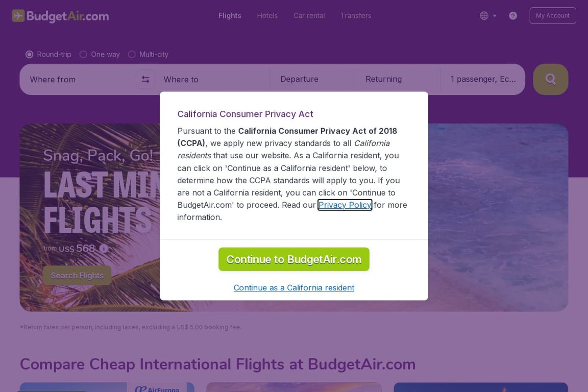588x392 pixels.
Task: Open the globe language selector
Action: 484,16
